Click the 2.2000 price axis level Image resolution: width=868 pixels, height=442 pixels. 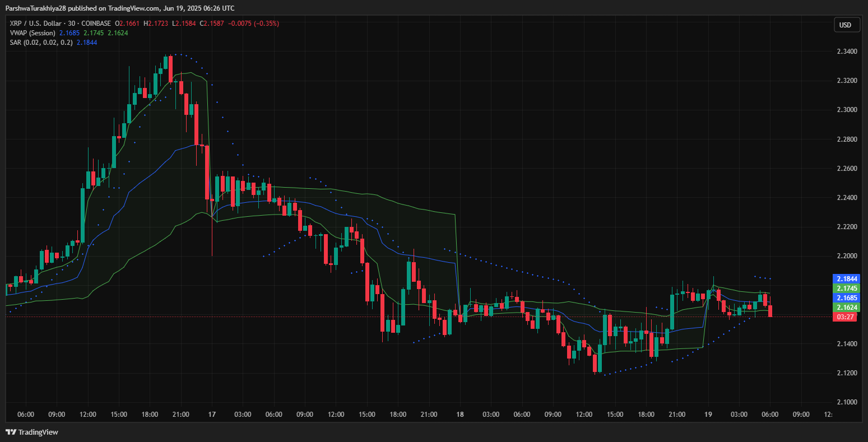point(846,256)
